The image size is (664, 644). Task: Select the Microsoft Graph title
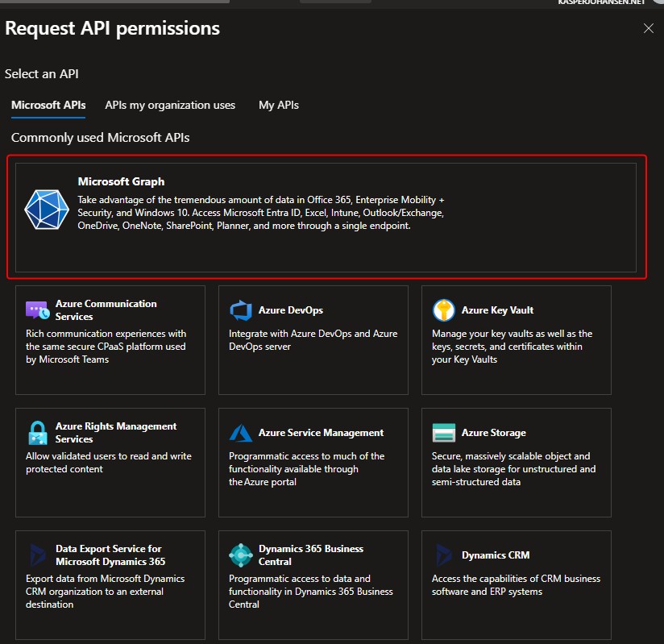[x=121, y=181]
